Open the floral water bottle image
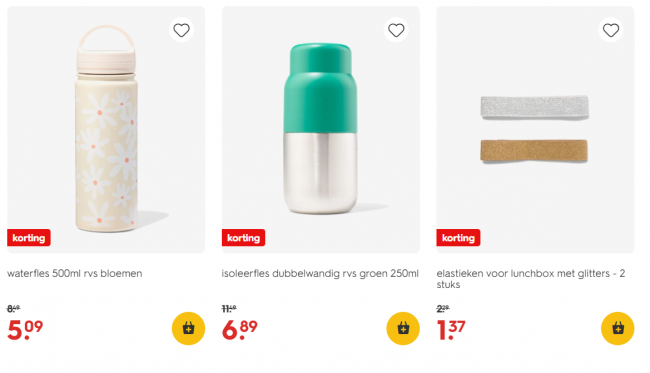 pos(106,130)
